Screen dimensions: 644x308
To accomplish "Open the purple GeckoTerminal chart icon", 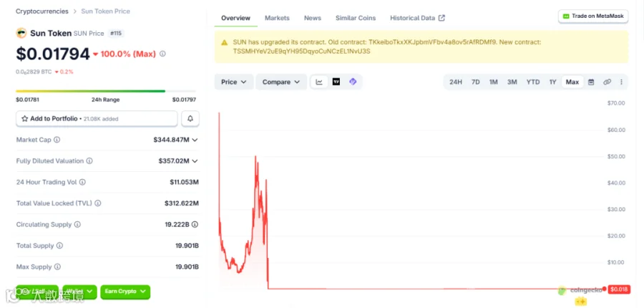I will 353,82.
